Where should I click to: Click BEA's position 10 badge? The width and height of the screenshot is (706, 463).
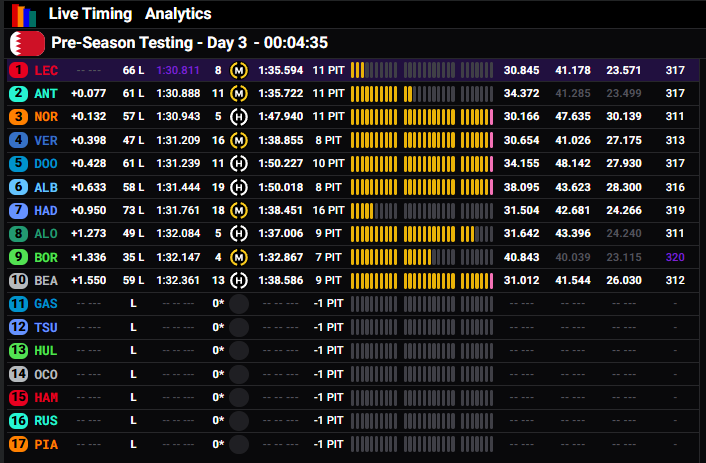click(18, 280)
